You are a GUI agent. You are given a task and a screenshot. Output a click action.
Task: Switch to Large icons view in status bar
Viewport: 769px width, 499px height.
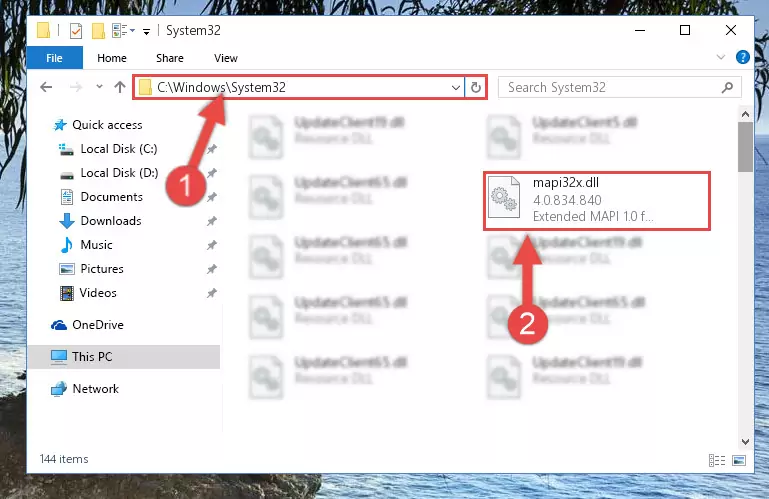[x=739, y=460]
